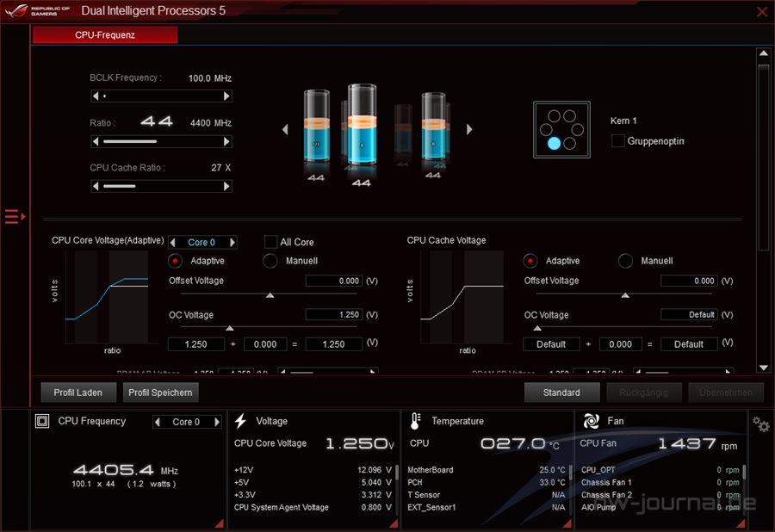This screenshot has width=775, height=532.
Task: Click the CPU Cache Offset Voltage slider
Action: (x=623, y=294)
